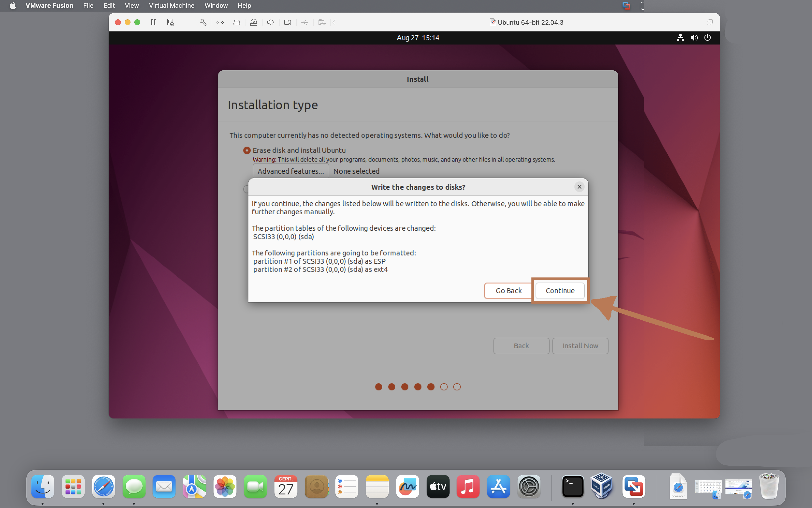812x508 pixels.
Task: Open the Edit menu
Action: click(x=109, y=5)
